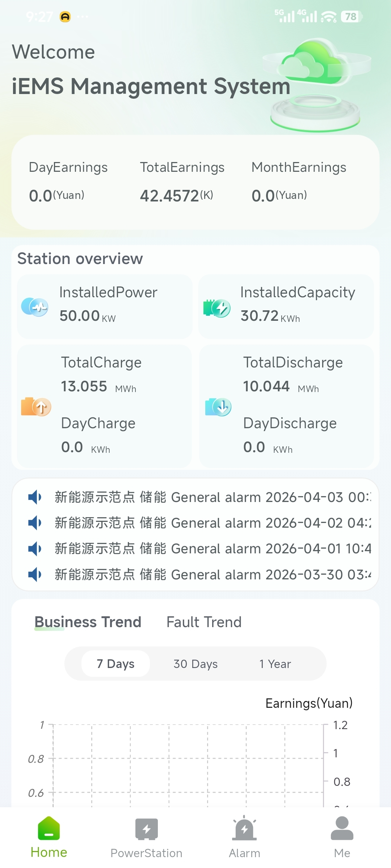This screenshot has height=868, width=391.
Task: Tap the battery indicator in the status bar
Action: click(x=352, y=17)
